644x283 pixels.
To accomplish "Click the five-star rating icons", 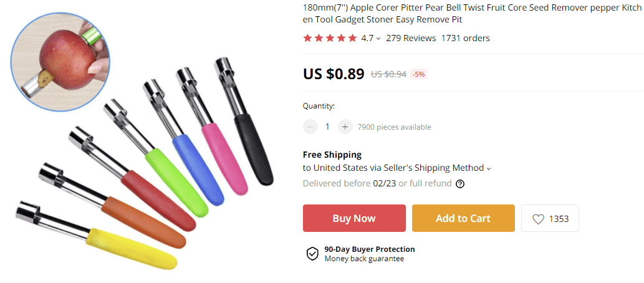I will pos(330,38).
